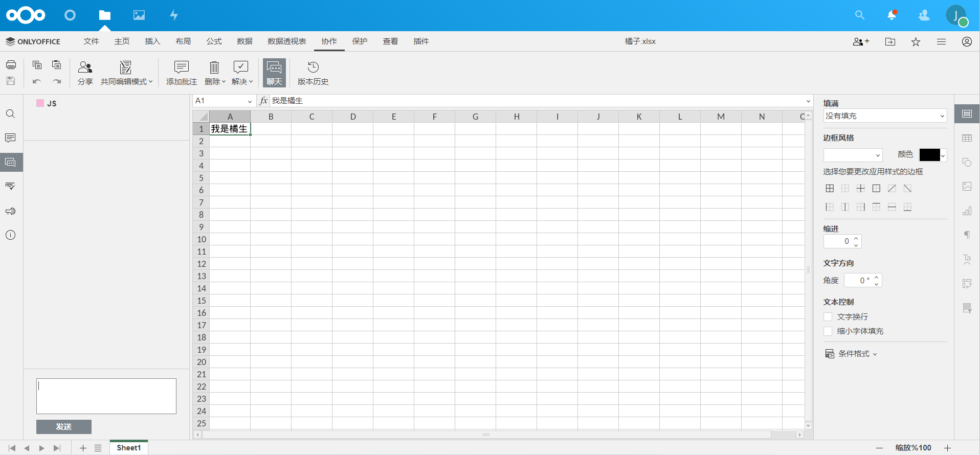The image size is (980, 455).
Task: Undo last action arrow
Action: click(37, 81)
